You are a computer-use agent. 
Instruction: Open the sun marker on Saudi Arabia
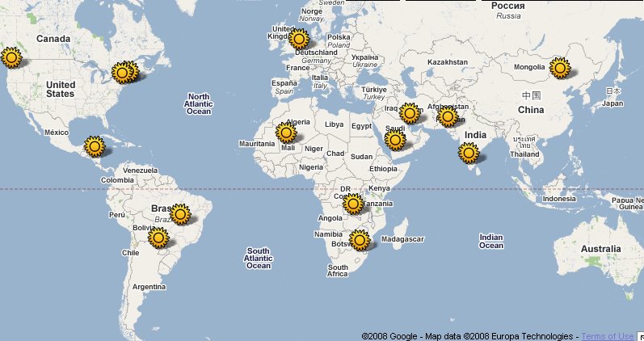pyautogui.click(x=395, y=140)
